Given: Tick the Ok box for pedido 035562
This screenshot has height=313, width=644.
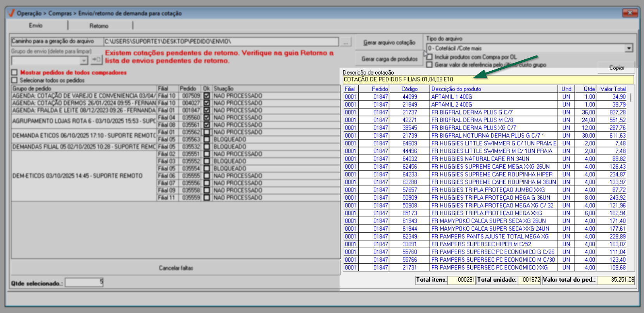Looking at the screenshot, I should point(207,132).
